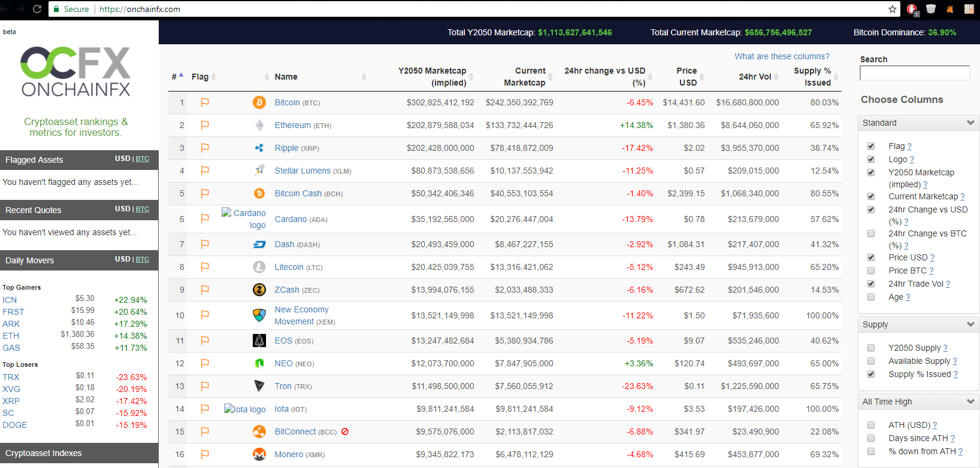Click the ZCash logo icon
This screenshot has height=468, width=980.
click(x=259, y=290)
